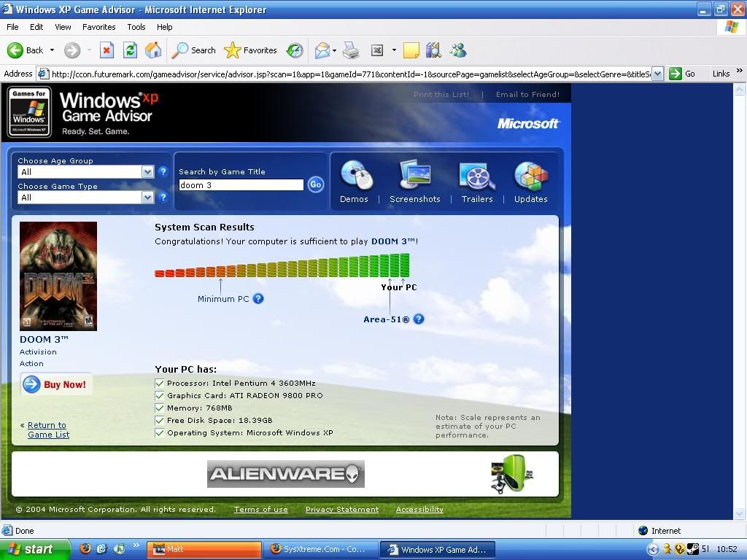Open the Back button history arrow
Image resolution: width=747 pixels, height=560 pixels.
52,50
